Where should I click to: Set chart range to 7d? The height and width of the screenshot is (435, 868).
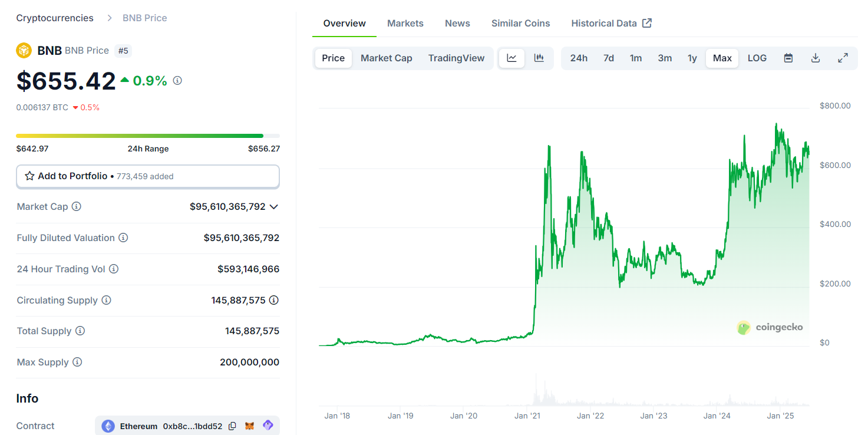pyautogui.click(x=609, y=58)
